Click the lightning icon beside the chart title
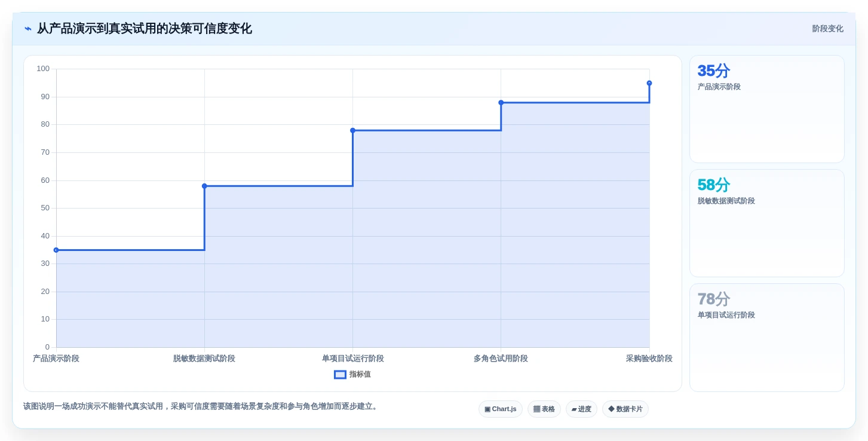This screenshot has width=868, height=441. pyautogui.click(x=28, y=29)
